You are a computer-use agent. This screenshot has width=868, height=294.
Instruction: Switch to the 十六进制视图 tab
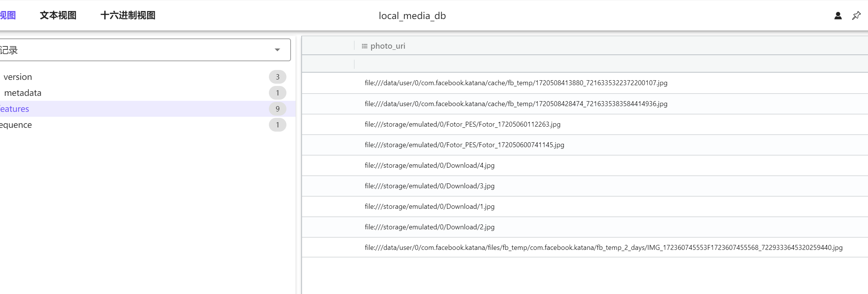[x=128, y=15]
